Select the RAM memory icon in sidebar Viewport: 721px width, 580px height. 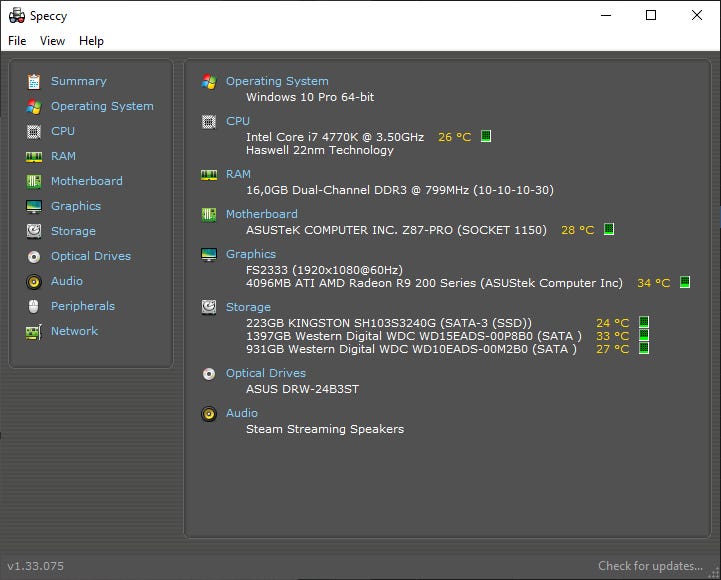click(x=34, y=156)
